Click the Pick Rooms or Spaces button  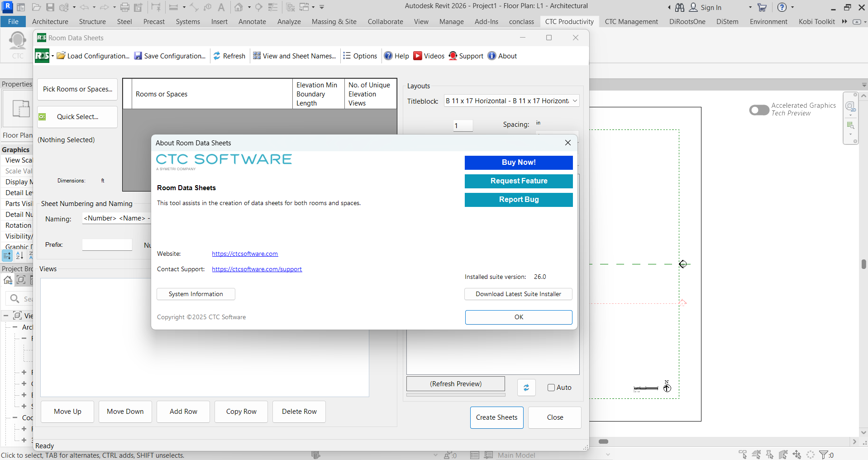point(77,89)
